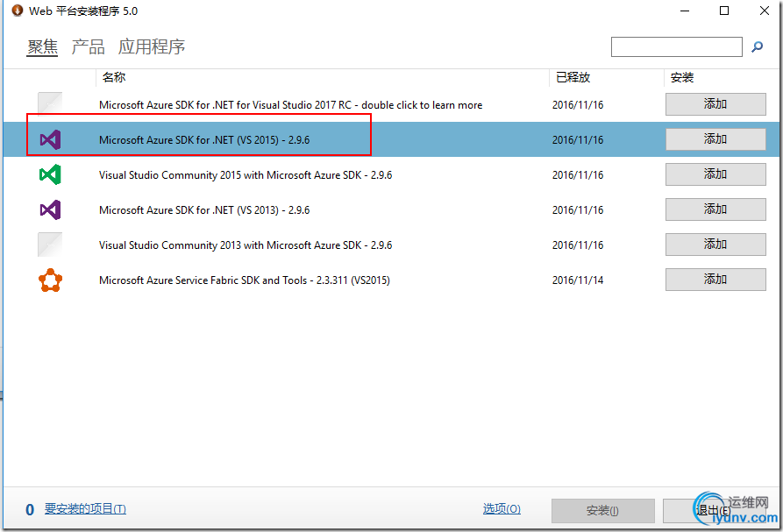
Task: Click the 0 items-to-install counter
Action: click(x=30, y=509)
